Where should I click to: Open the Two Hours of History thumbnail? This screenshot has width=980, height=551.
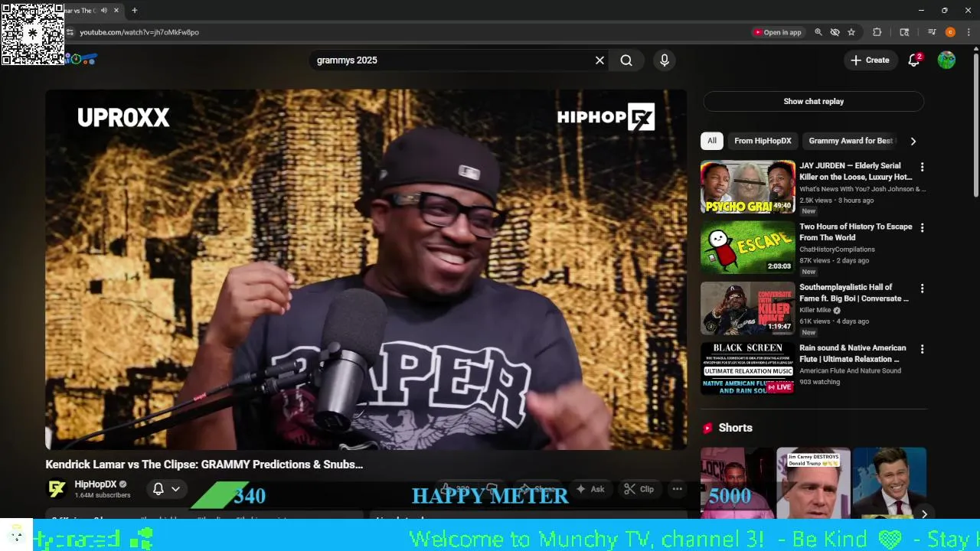pyautogui.click(x=748, y=247)
